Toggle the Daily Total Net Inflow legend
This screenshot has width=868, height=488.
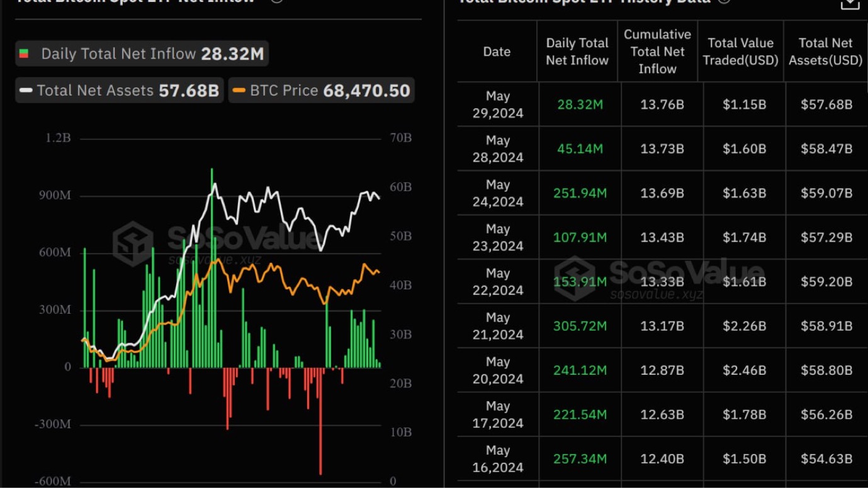click(142, 54)
